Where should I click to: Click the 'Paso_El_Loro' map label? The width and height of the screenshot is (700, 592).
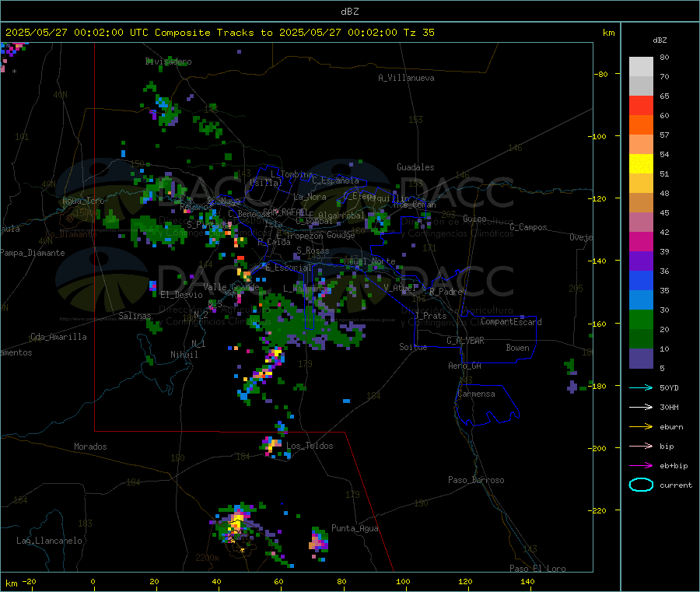click(x=537, y=569)
